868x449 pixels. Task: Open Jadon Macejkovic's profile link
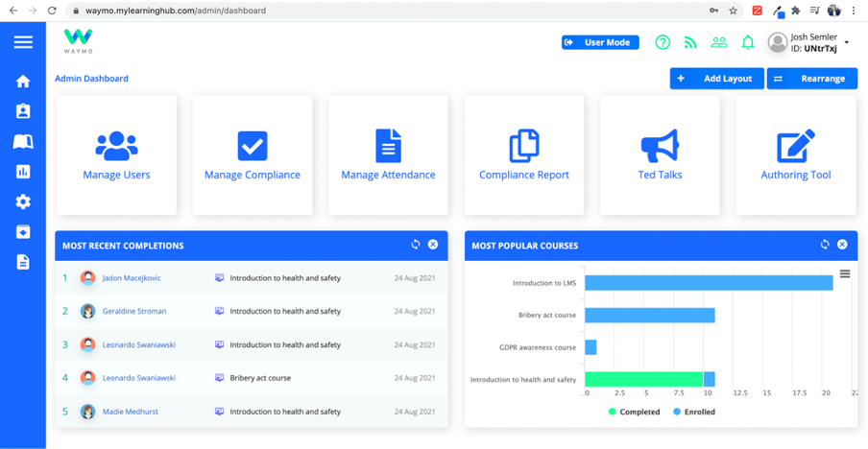click(132, 278)
